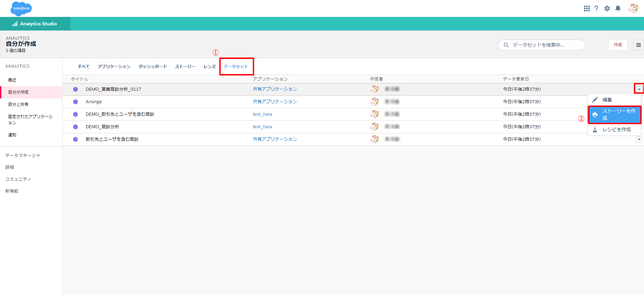Open the test_hara link for DEMO_商談分析

click(262, 127)
